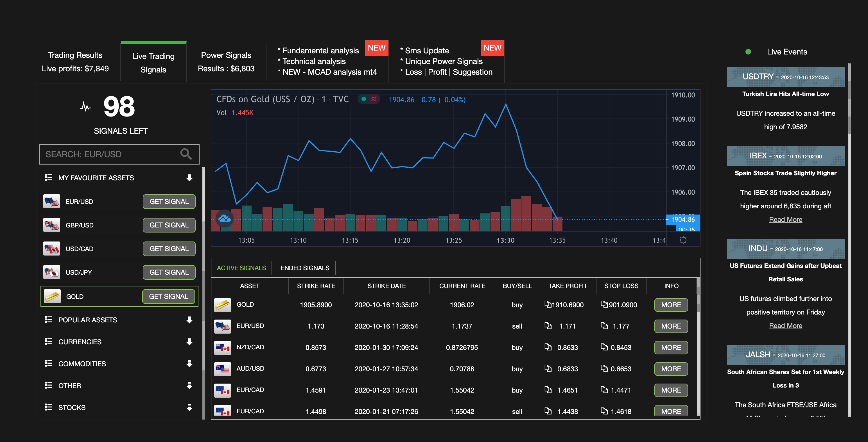Copy GOLD stop loss value icon

pyautogui.click(x=604, y=304)
